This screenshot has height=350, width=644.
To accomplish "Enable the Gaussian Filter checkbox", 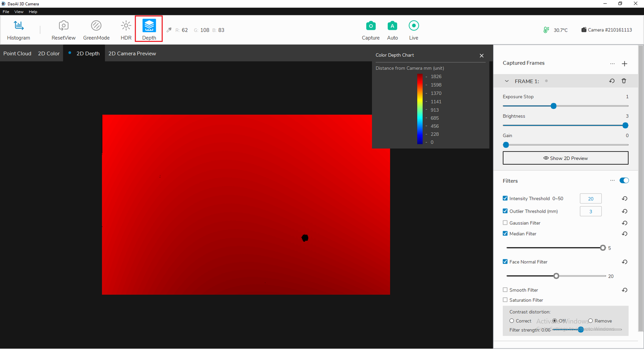I will 505,223.
